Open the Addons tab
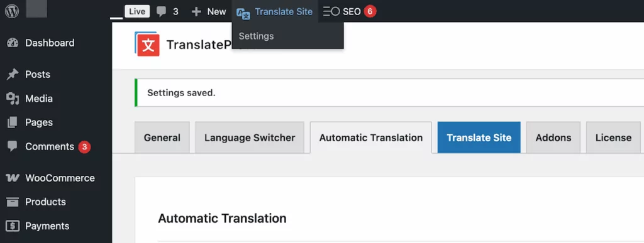644x243 pixels. point(553,138)
